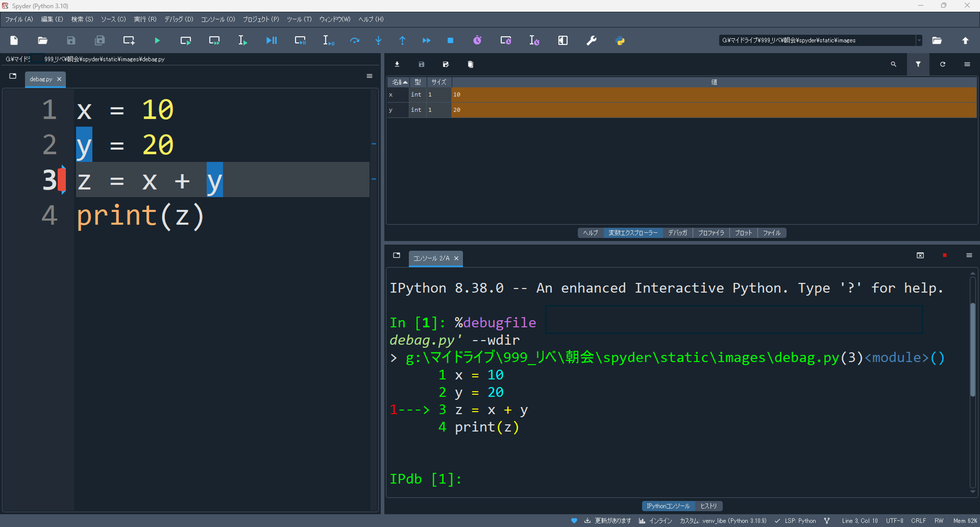The width and height of the screenshot is (980, 527).
Task: Switch to the プロファイラ pane tab
Action: click(711, 233)
